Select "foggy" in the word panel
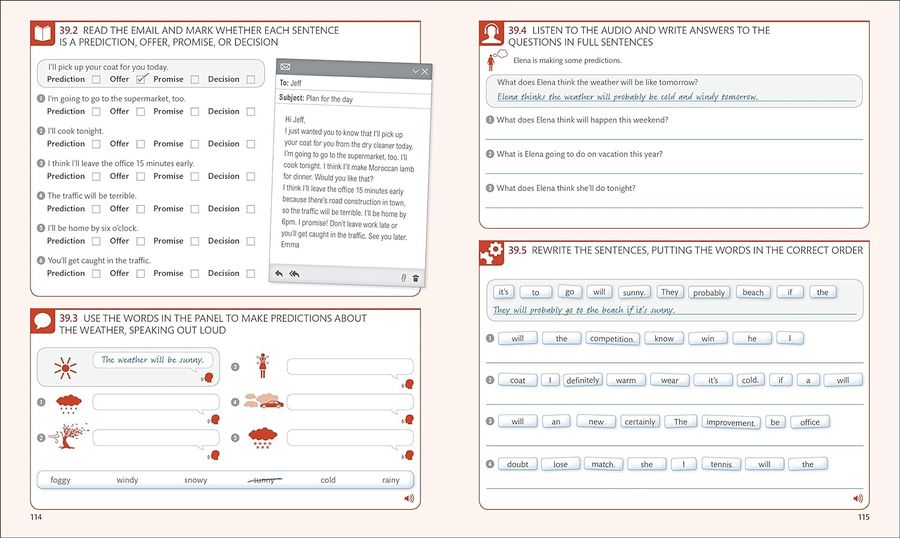 pyautogui.click(x=60, y=479)
